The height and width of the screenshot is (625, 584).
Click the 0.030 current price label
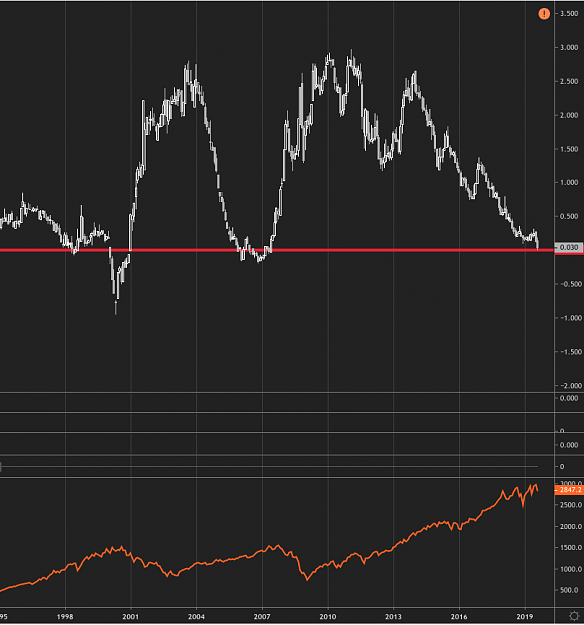(x=569, y=248)
